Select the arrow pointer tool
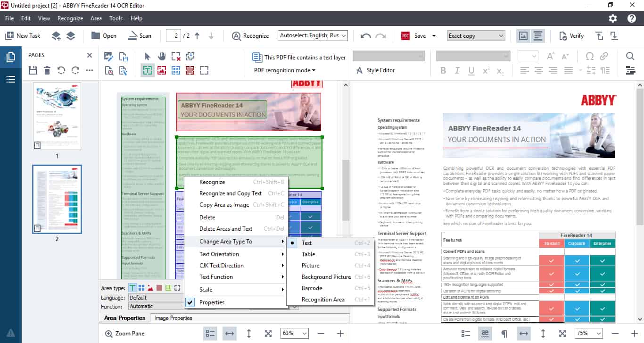The width and height of the screenshot is (644, 343). tap(148, 57)
